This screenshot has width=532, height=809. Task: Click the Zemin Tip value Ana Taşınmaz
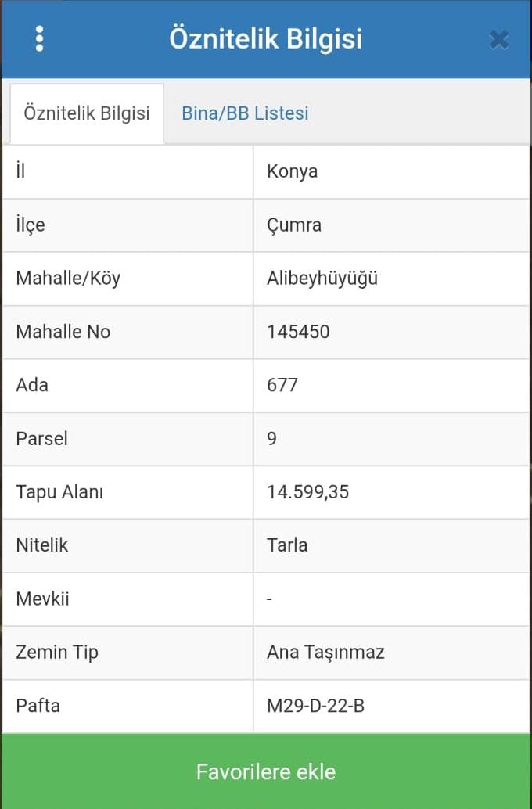point(325,653)
